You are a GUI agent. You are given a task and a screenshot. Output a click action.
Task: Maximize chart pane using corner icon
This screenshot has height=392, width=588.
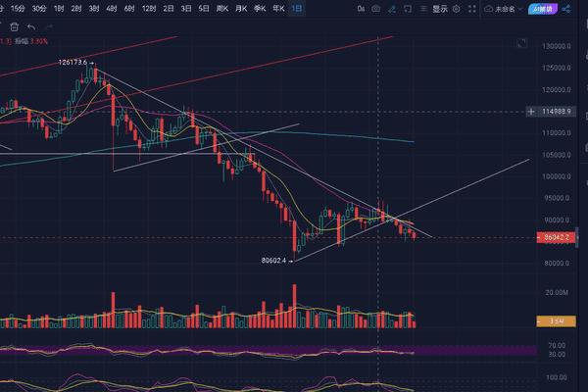pos(522,43)
